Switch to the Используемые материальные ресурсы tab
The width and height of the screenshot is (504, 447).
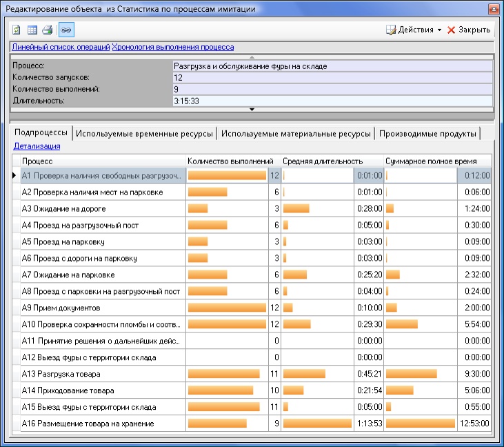click(296, 132)
